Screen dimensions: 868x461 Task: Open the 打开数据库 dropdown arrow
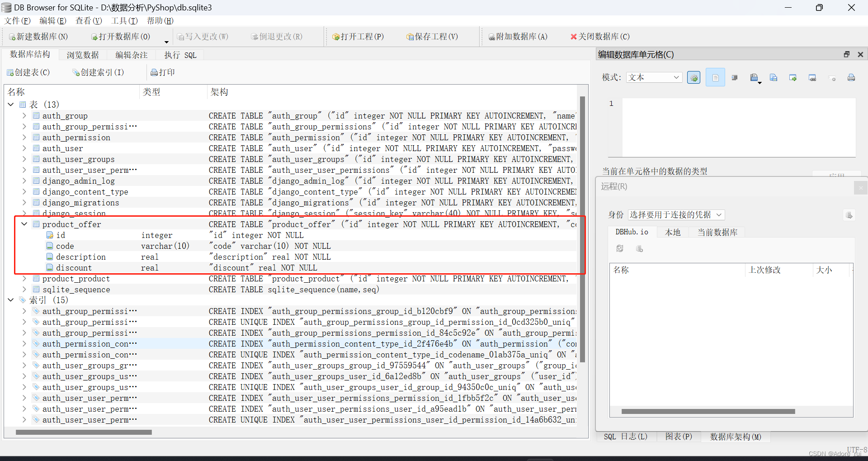click(x=166, y=42)
